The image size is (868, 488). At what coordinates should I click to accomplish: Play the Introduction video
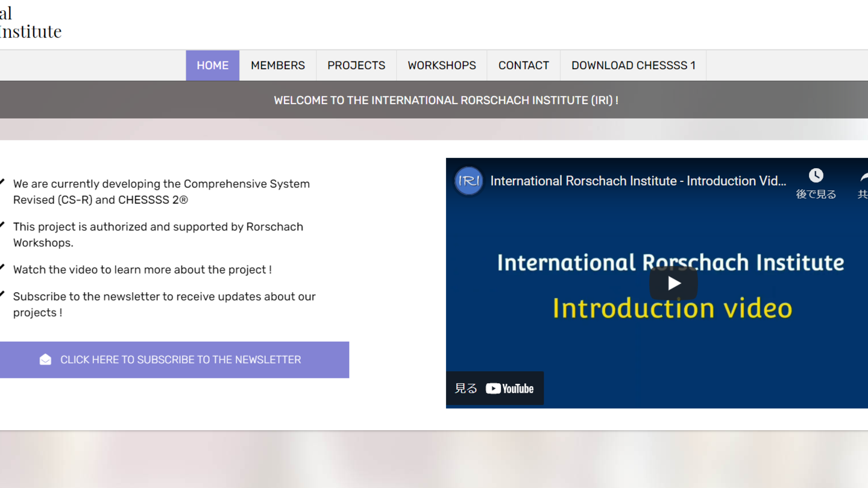coord(673,283)
